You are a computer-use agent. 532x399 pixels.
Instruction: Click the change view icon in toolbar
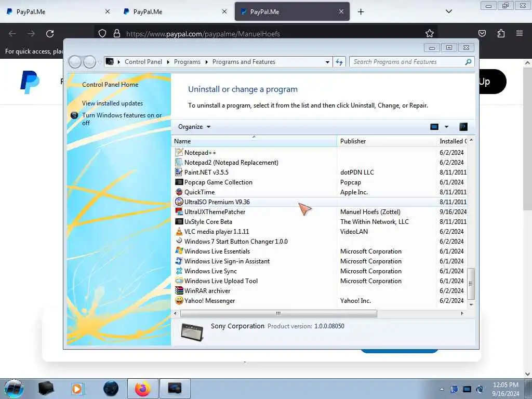coord(434,127)
